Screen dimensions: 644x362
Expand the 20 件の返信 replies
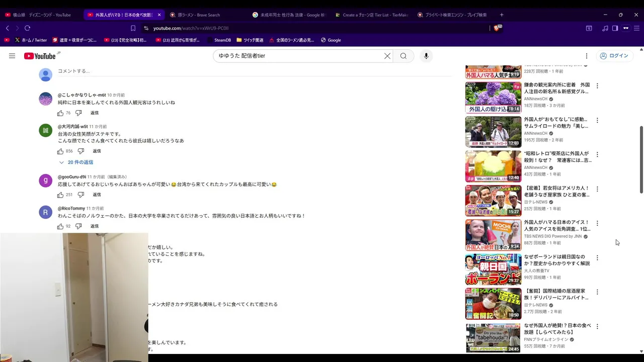click(x=76, y=162)
